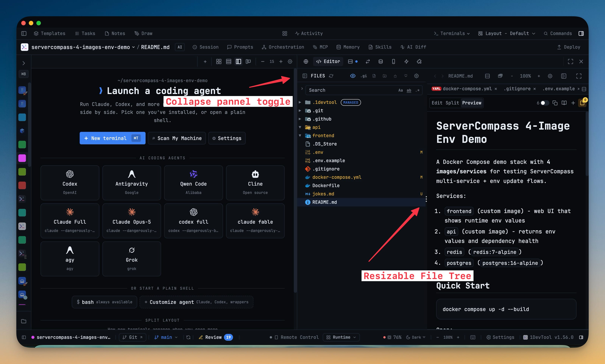
Task: Switch terminals to the grid layout icon
Action: [x=219, y=61]
